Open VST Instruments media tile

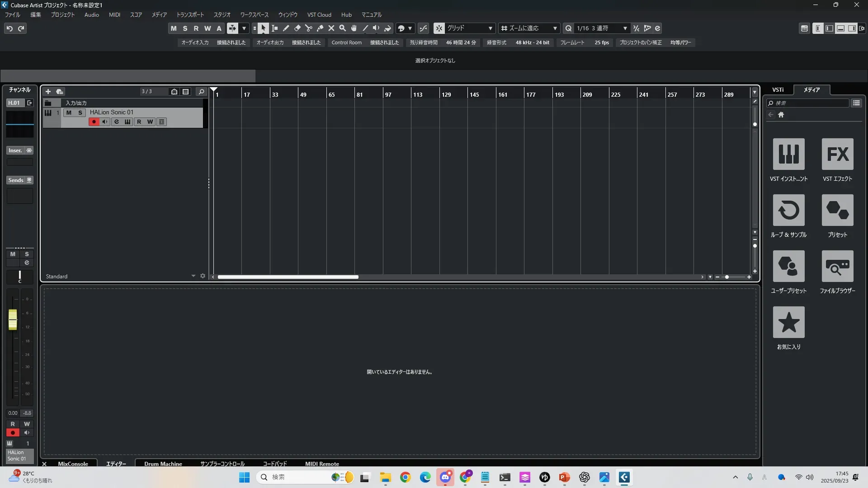[788, 154]
